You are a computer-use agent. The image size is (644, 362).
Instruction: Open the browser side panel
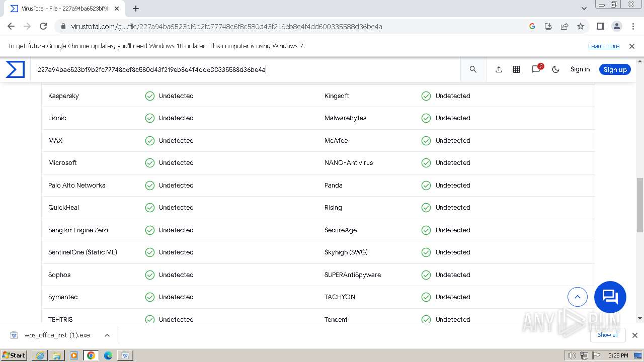(x=600, y=26)
